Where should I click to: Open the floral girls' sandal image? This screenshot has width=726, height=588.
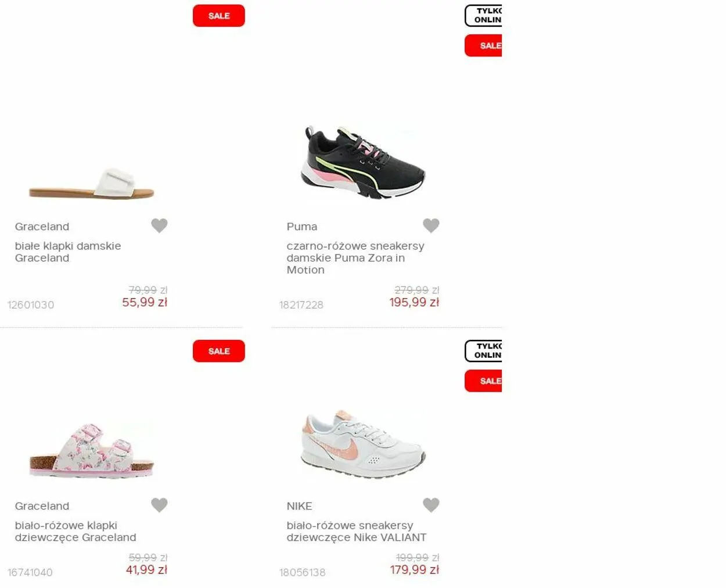pos(92,451)
